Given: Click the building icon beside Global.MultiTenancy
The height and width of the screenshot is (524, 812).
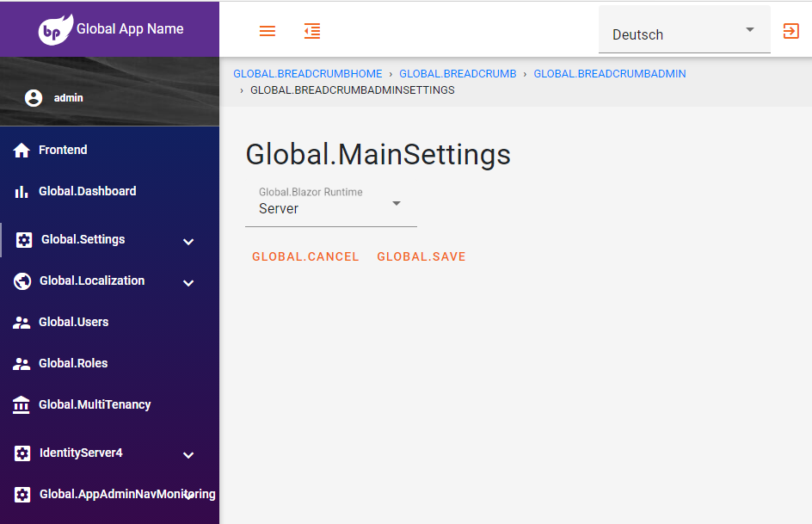Looking at the screenshot, I should (x=22, y=404).
